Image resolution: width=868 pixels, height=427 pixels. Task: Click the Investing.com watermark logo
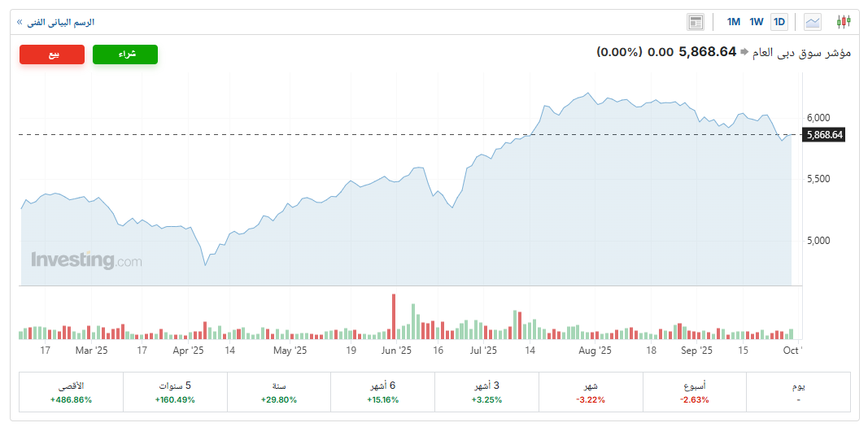point(86,260)
